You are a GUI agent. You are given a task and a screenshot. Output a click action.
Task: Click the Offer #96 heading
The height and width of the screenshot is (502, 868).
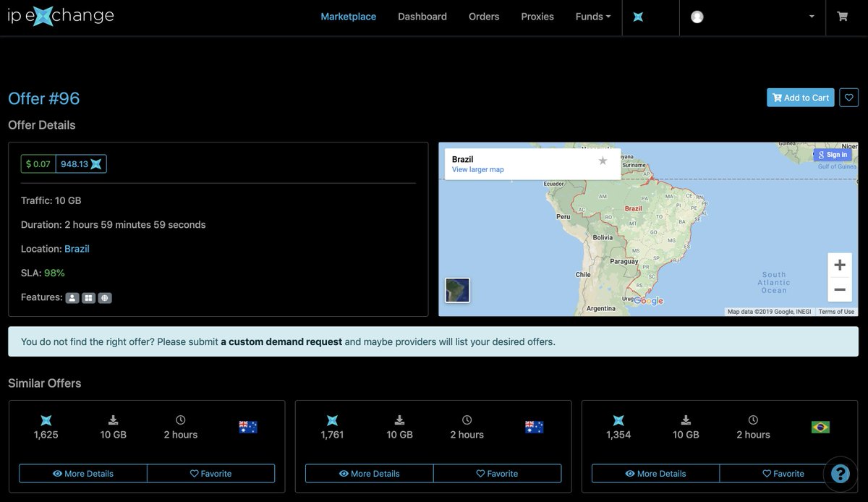(43, 98)
